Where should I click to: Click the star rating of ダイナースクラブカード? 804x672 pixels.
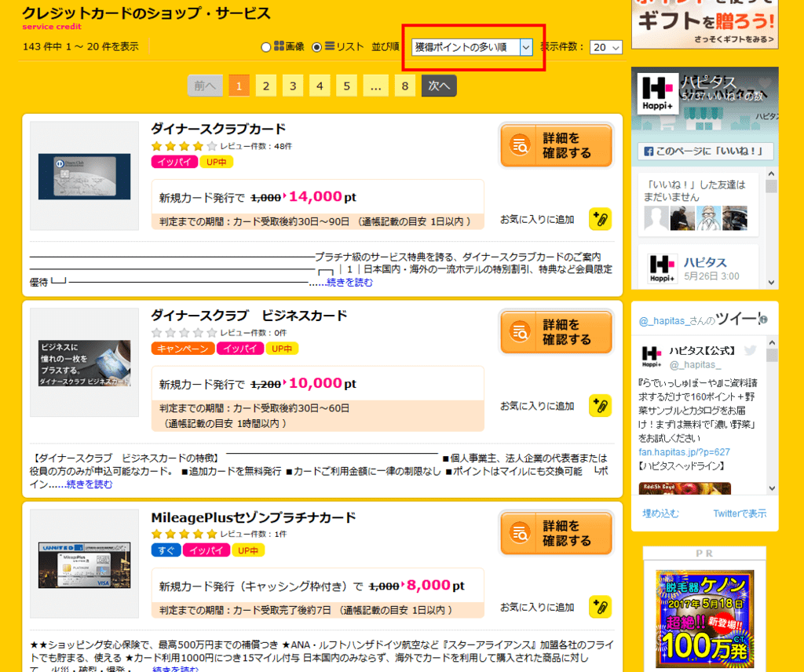(184, 146)
